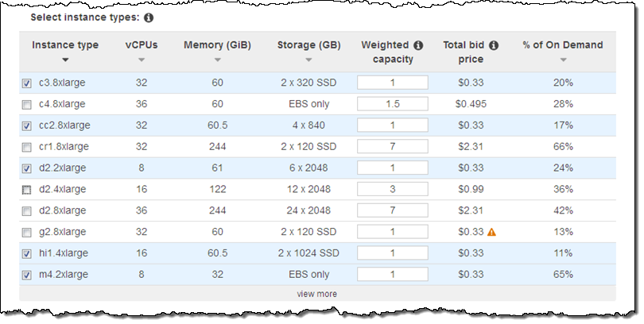Sort by % of On Demand arrow
The width and height of the screenshot is (644, 324).
[x=563, y=60]
